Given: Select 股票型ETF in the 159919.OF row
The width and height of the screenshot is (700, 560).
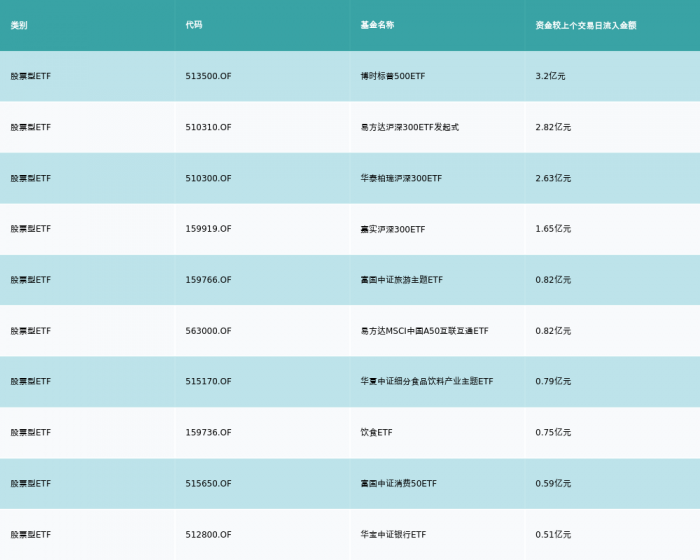Looking at the screenshot, I should click(31, 229).
